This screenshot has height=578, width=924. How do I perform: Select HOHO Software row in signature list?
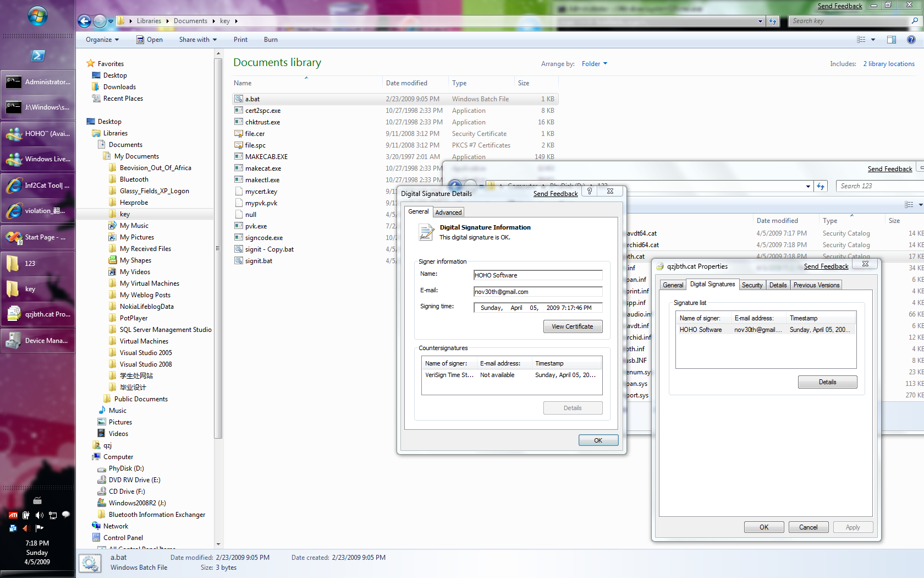pos(766,330)
